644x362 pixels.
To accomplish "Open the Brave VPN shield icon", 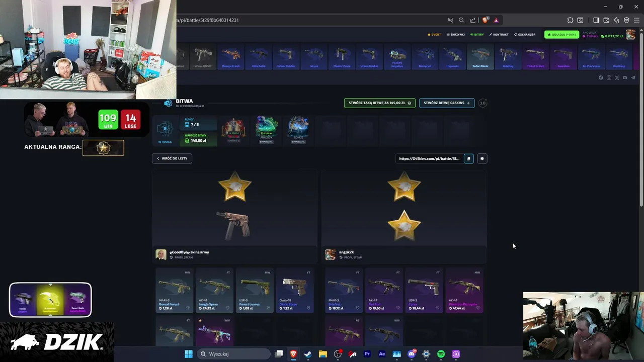I will [626, 20].
